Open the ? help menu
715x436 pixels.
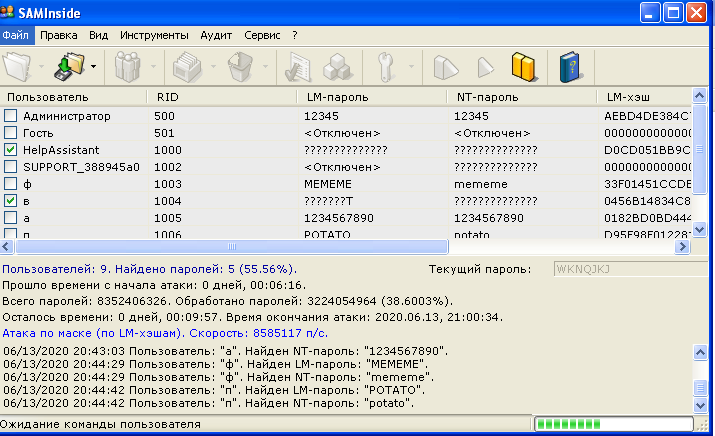coord(295,35)
